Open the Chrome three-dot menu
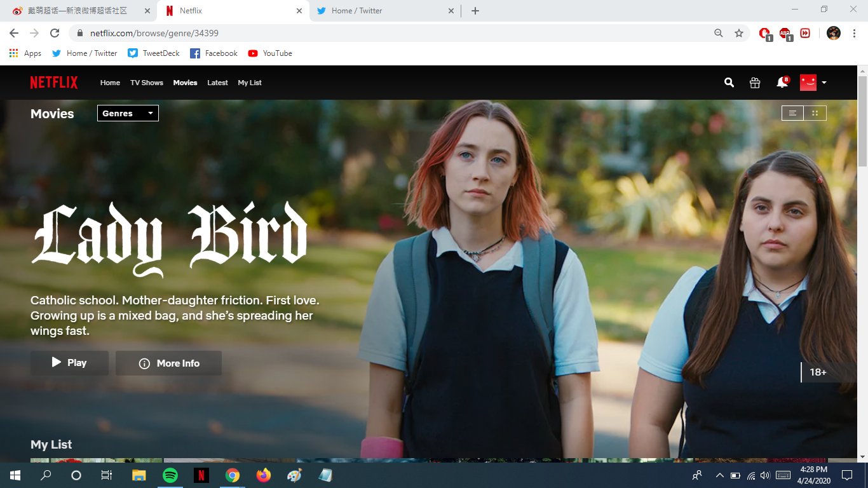868x488 pixels. point(853,33)
